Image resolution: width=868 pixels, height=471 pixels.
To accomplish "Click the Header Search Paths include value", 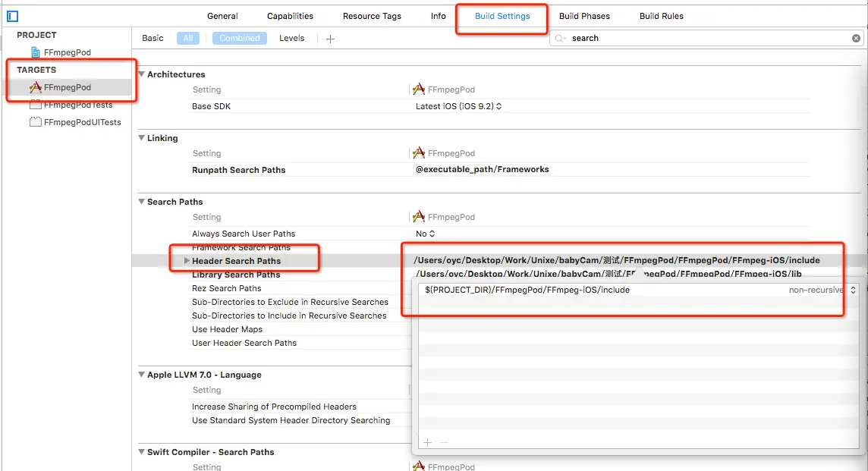I will click(x=617, y=260).
